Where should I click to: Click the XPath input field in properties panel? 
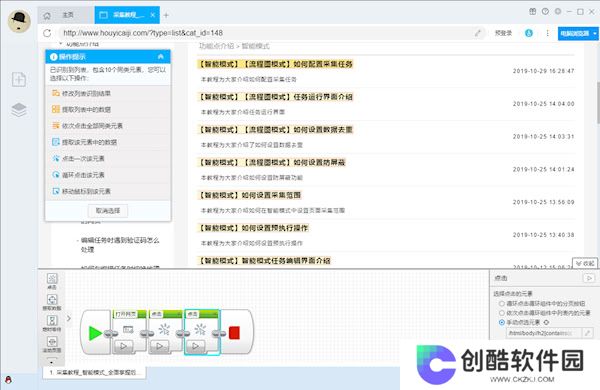pyautogui.click(x=543, y=333)
